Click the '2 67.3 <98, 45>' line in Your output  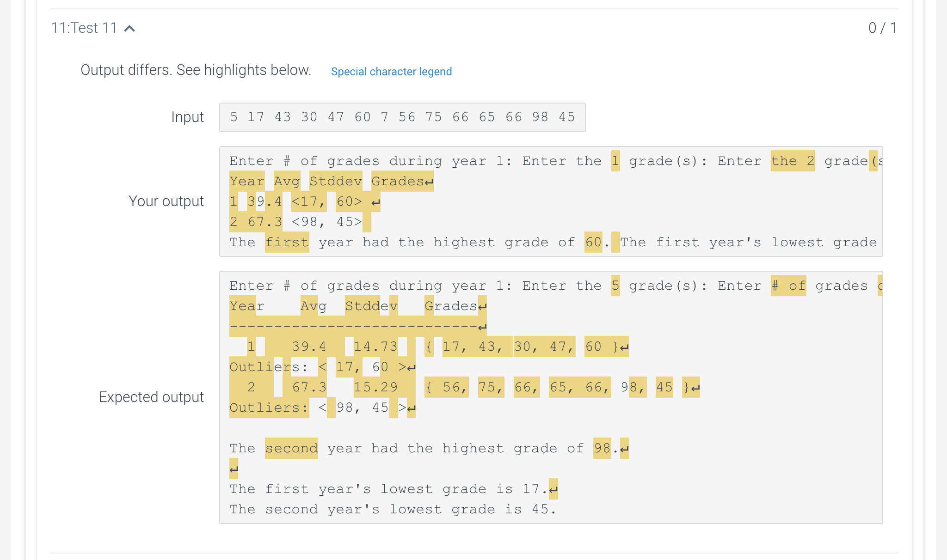click(x=300, y=222)
